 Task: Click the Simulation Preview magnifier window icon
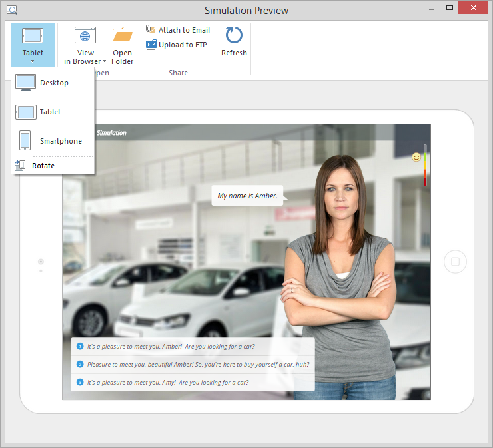pyautogui.click(x=11, y=10)
